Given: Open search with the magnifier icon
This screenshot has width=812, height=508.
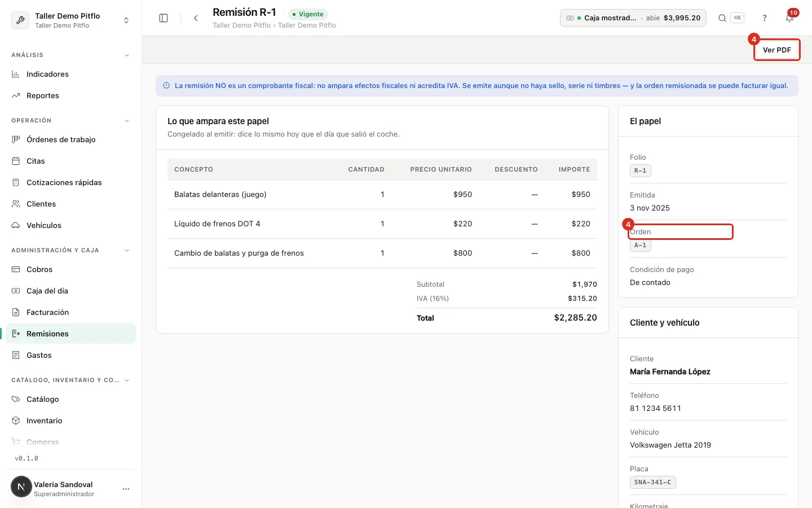Looking at the screenshot, I should click(722, 18).
